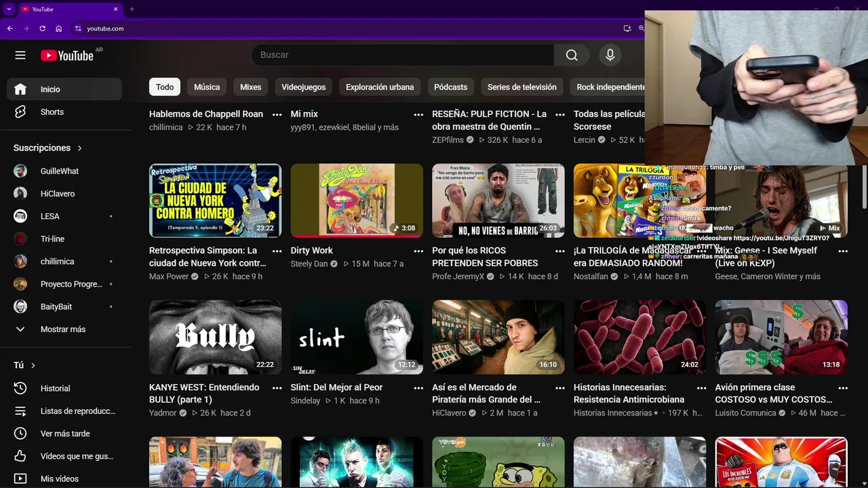Expand Mostrar más subscriptions
Screen dimensions: 868x488
pos(64,329)
